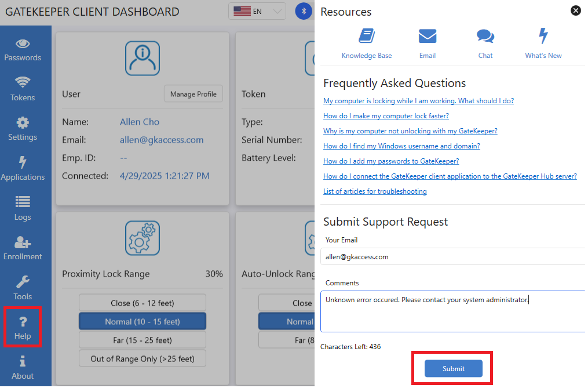Screen dimensions: 588x388
Task: Click the GATEKEEPER CLIENT DASHBOARD title
Action: coord(92,12)
